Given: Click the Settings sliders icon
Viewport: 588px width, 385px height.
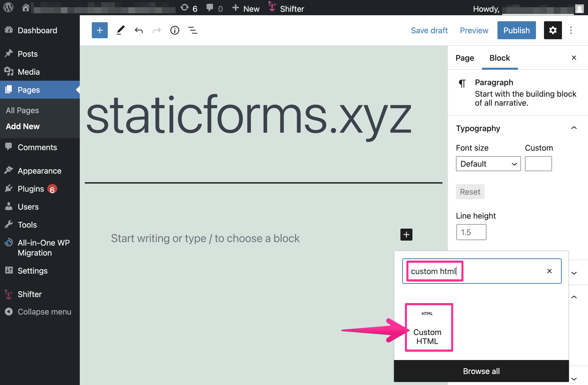Looking at the screenshot, I should click(9, 270).
